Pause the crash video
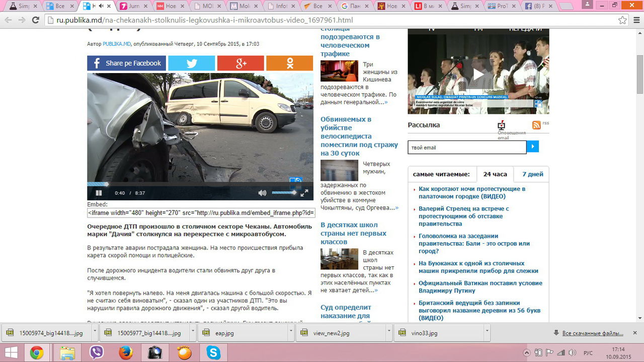This screenshot has width=644, height=362. point(99,193)
